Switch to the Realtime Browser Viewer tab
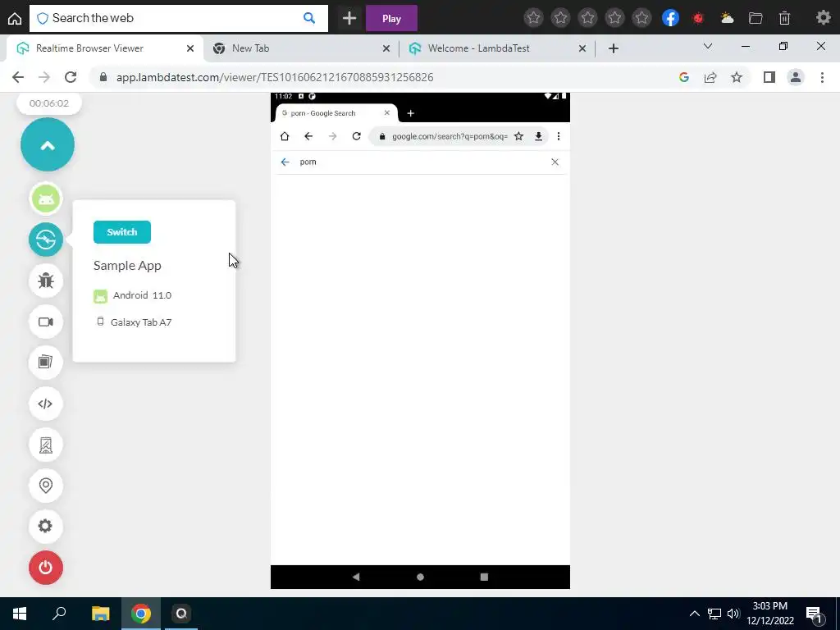Screen dimensions: 840x630 [104, 48]
